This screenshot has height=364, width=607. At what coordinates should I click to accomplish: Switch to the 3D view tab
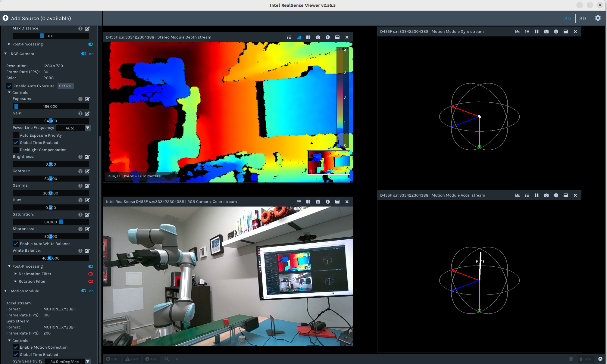pyautogui.click(x=582, y=18)
